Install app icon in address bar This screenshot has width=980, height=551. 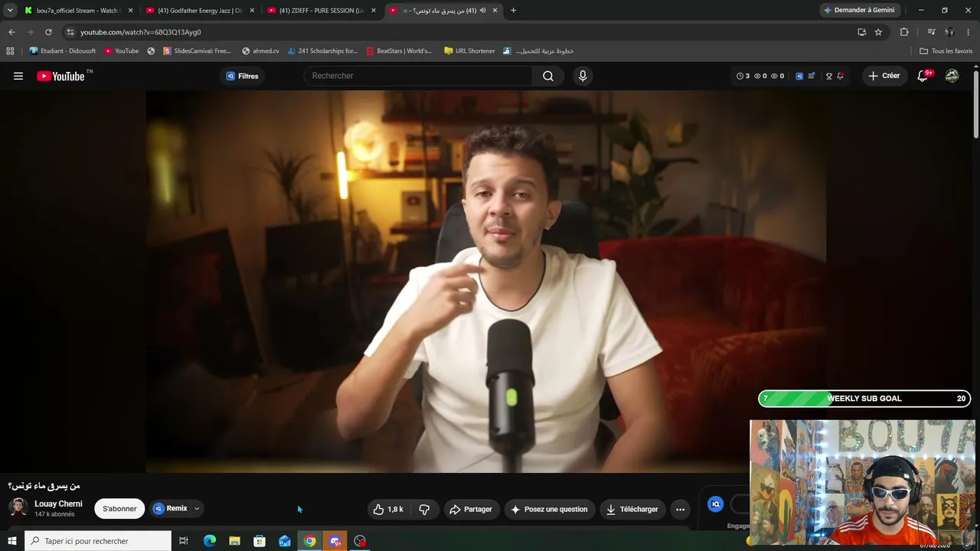pyautogui.click(x=862, y=32)
